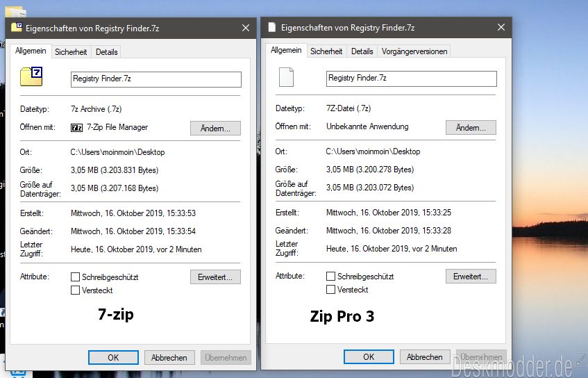Click size value "3.203.831 Bytes"
This screenshot has height=378, width=588.
click(129, 170)
